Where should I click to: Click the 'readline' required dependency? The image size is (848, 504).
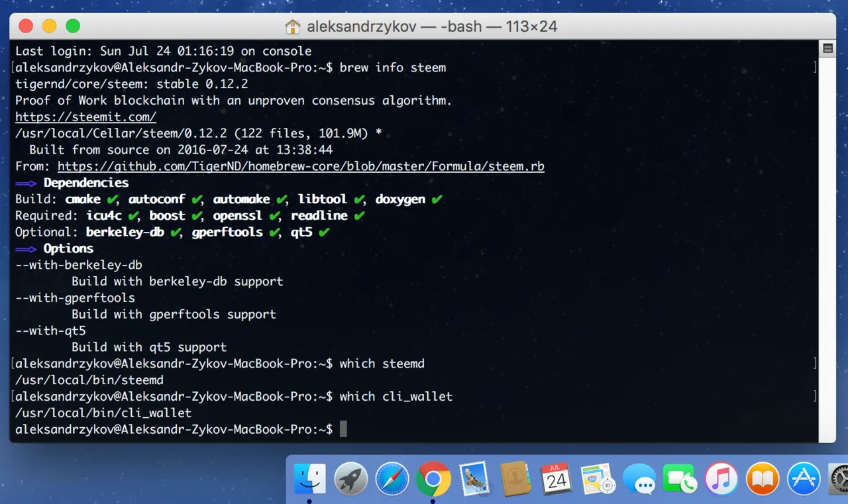click(x=319, y=216)
